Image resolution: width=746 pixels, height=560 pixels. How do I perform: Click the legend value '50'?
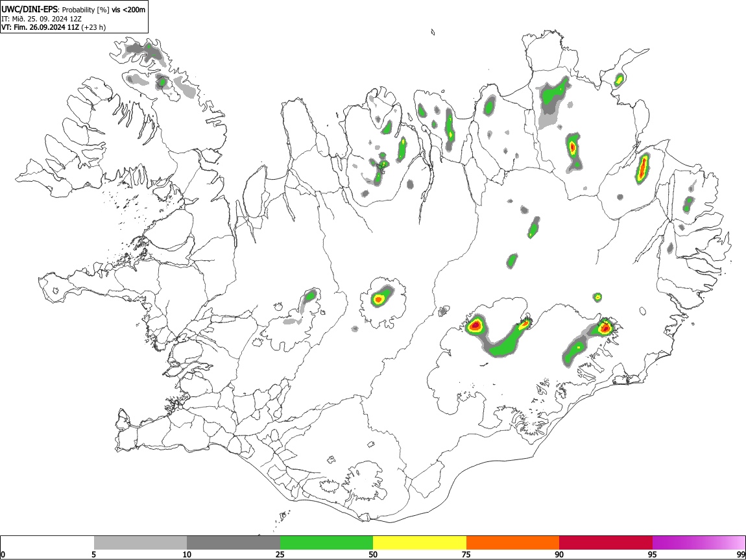tap(373, 554)
